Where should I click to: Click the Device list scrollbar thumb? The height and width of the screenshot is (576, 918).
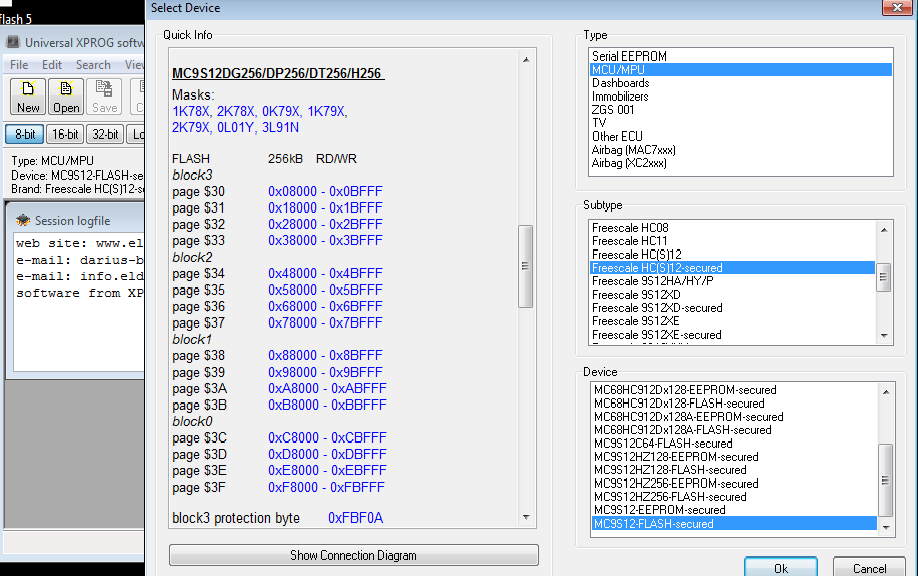click(886, 480)
